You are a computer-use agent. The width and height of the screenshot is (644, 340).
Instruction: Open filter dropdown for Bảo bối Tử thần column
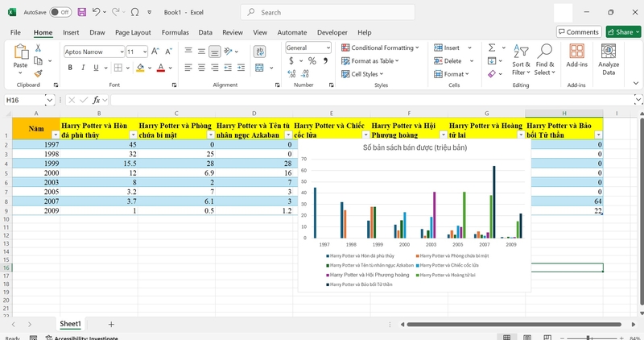(x=598, y=135)
